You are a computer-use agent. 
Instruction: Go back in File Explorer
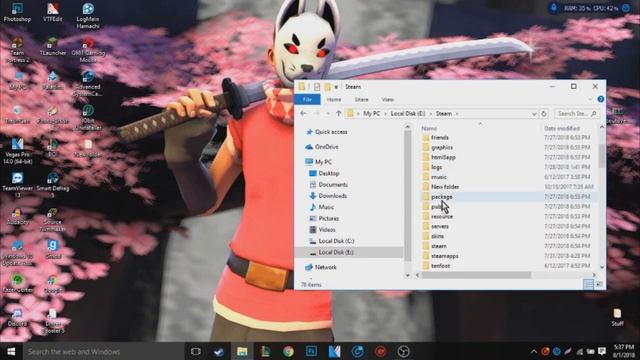tap(303, 113)
